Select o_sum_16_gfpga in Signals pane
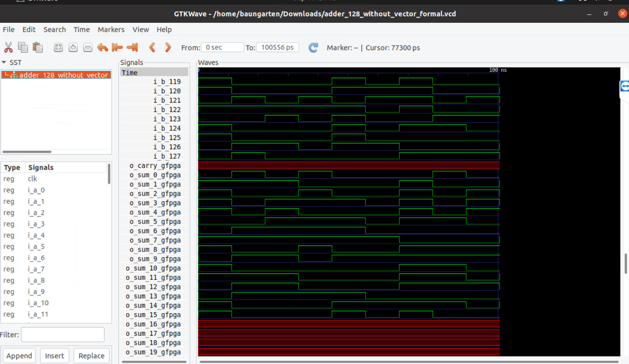Viewport: 629px width, 364px height. pyautogui.click(x=154, y=324)
